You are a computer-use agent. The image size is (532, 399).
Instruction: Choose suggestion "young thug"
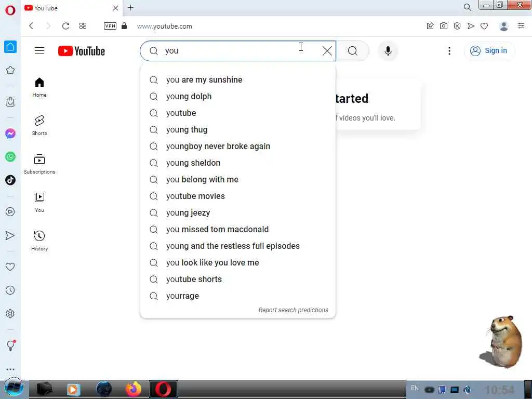pyautogui.click(x=238, y=129)
